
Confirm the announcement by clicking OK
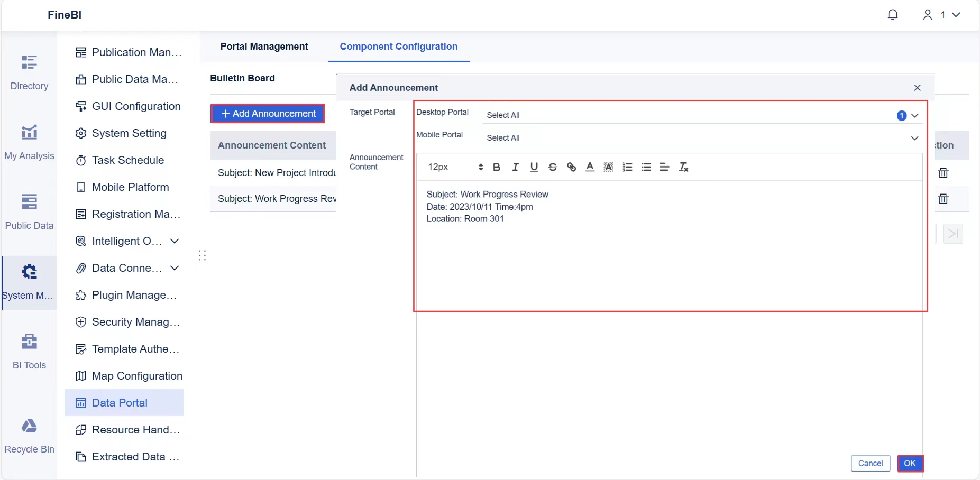910,464
